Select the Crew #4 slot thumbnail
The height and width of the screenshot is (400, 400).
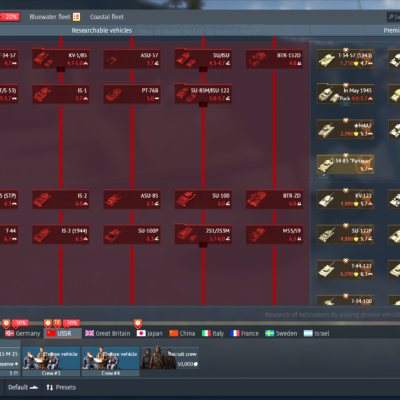tap(111, 361)
